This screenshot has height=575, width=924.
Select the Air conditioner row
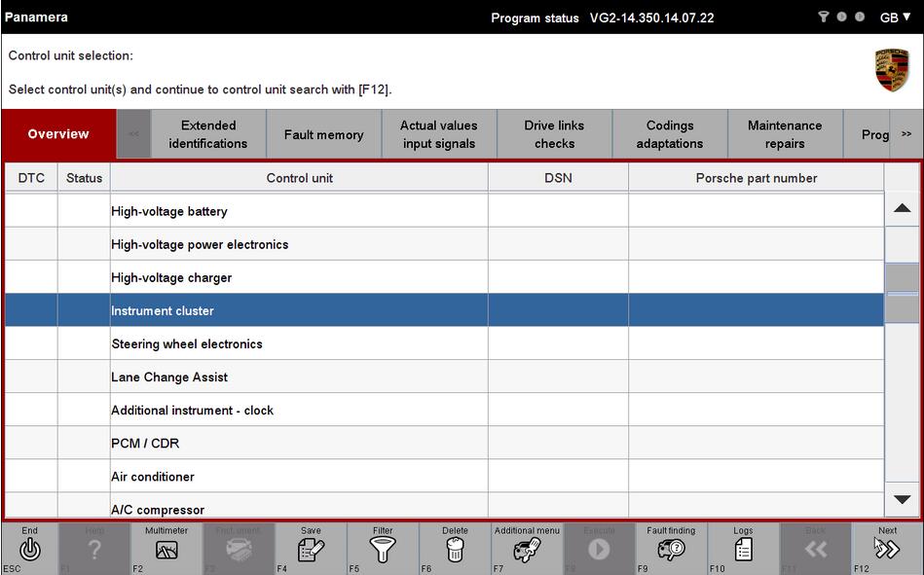tap(444, 476)
